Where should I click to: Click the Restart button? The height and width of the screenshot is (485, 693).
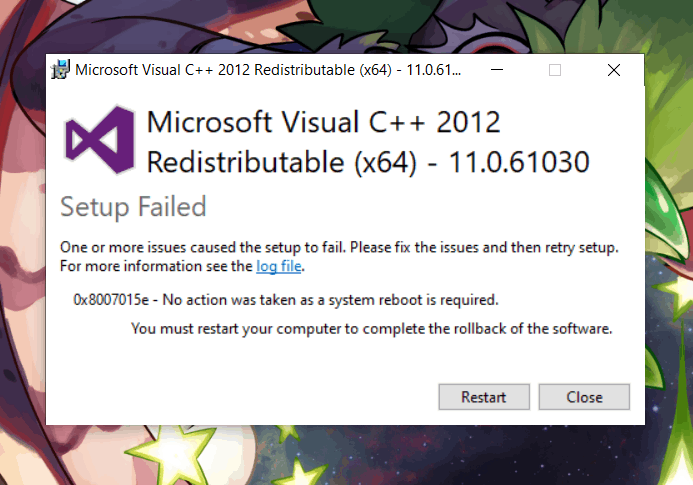pyautogui.click(x=484, y=397)
